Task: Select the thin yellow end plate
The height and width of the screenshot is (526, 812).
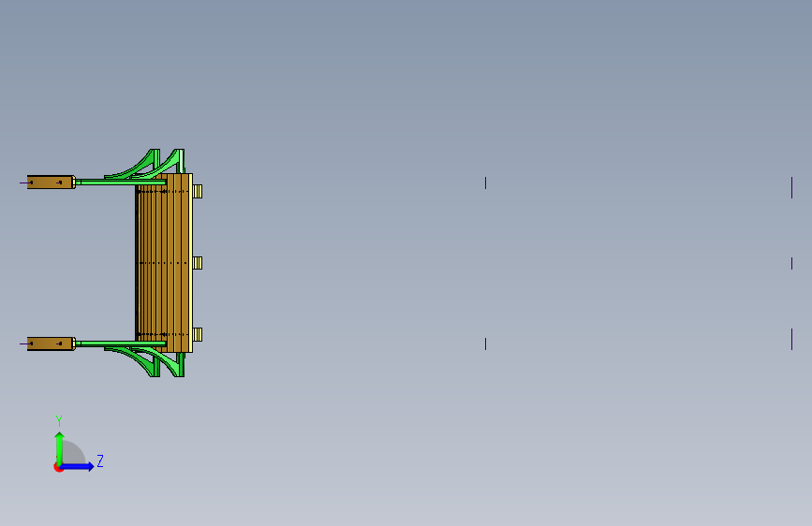Action: pyautogui.click(x=190, y=263)
